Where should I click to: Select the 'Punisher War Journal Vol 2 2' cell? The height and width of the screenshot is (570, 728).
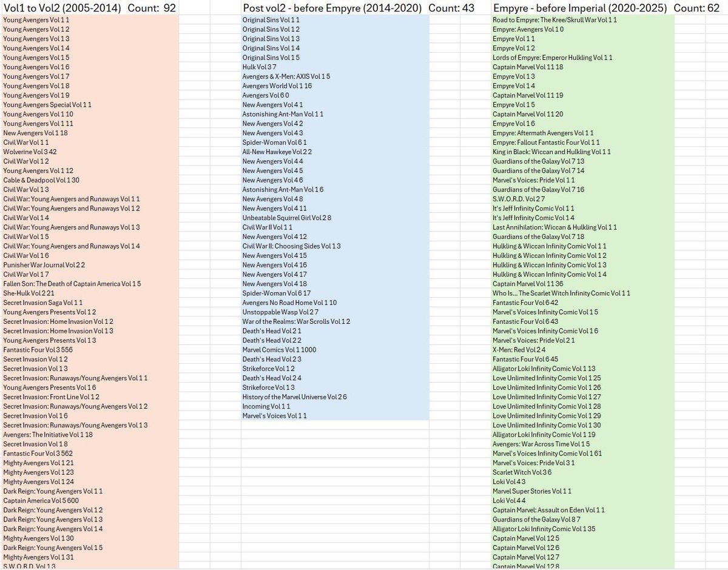[44, 265]
